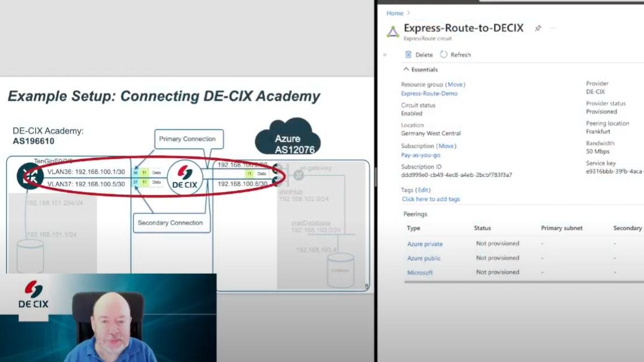Screen dimensions: 644x362
Task: Click Edit link next to Tags
Action: [423, 190]
